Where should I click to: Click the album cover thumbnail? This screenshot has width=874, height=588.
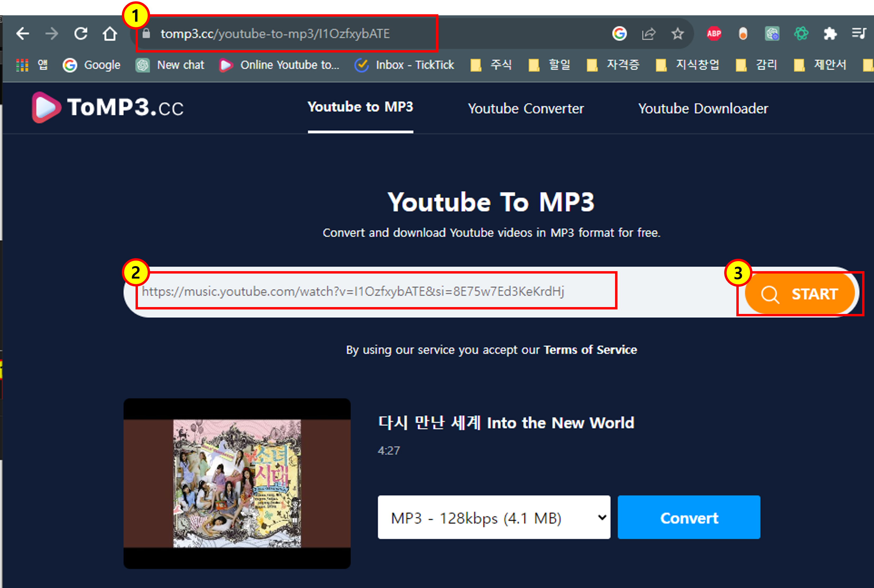pyautogui.click(x=237, y=483)
